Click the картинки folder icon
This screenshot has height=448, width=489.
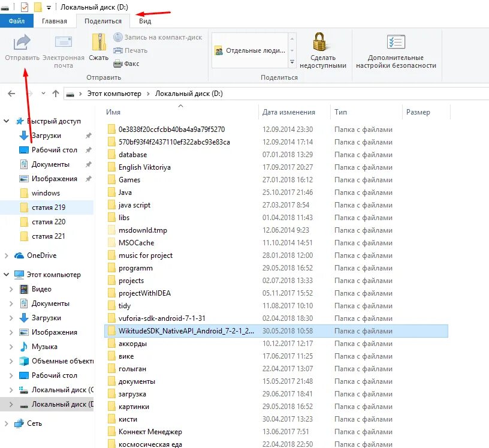[x=111, y=407]
